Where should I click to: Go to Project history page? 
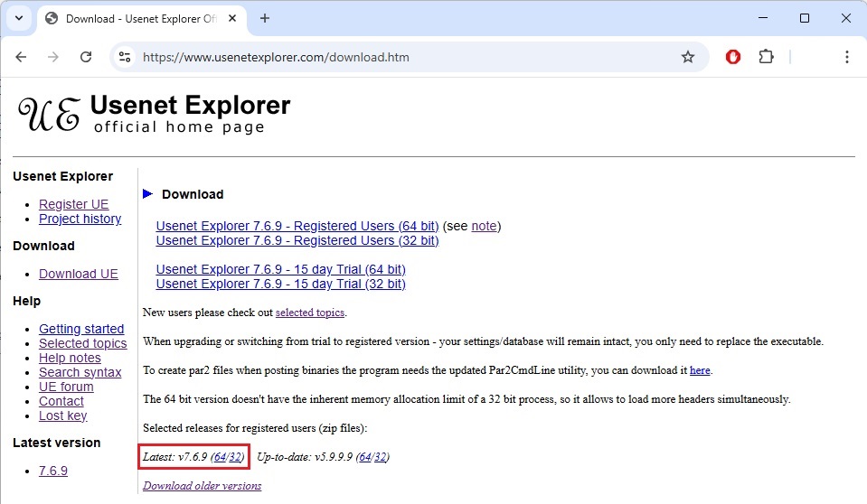80,219
